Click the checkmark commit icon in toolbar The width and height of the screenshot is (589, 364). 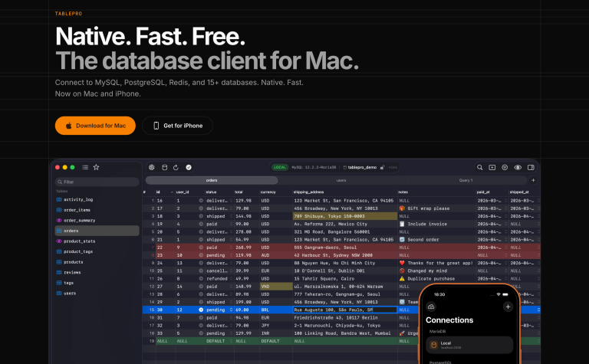189,167
